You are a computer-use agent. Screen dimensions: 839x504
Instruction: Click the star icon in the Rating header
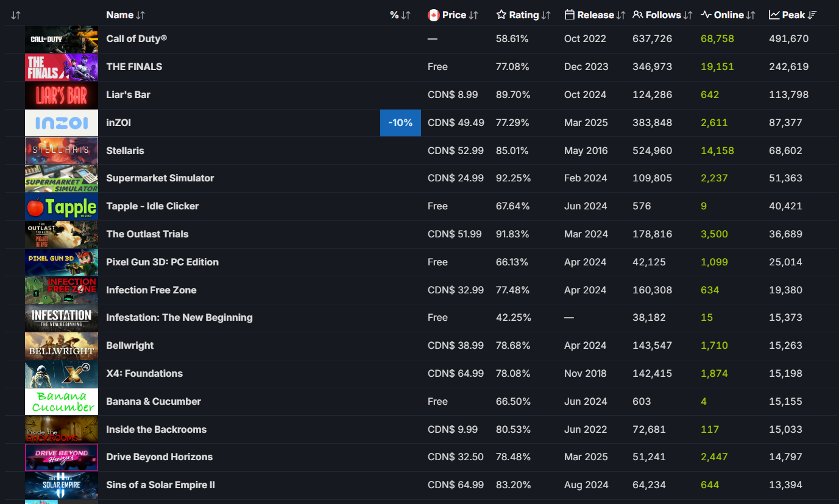point(501,15)
